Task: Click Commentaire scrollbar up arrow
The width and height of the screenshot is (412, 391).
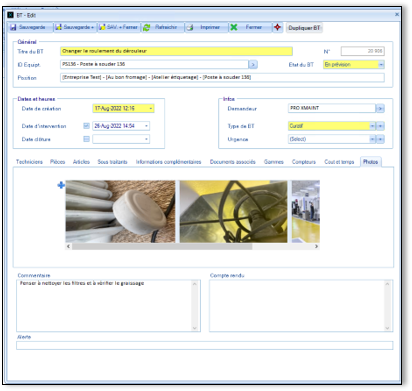Action: click(x=195, y=284)
